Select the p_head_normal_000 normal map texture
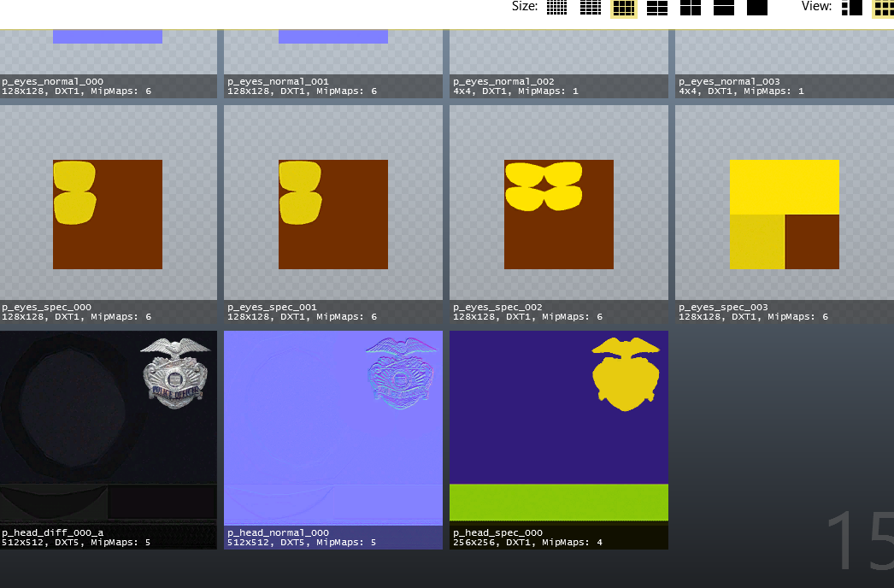Image resolution: width=894 pixels, height=588 pixels. pyautogui.click(x=333, y=427)
